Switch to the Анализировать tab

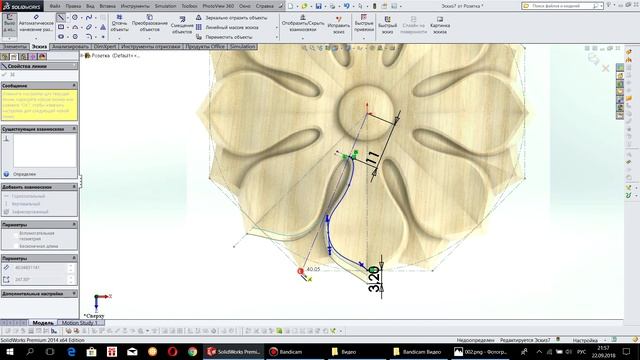pos(71,47)
